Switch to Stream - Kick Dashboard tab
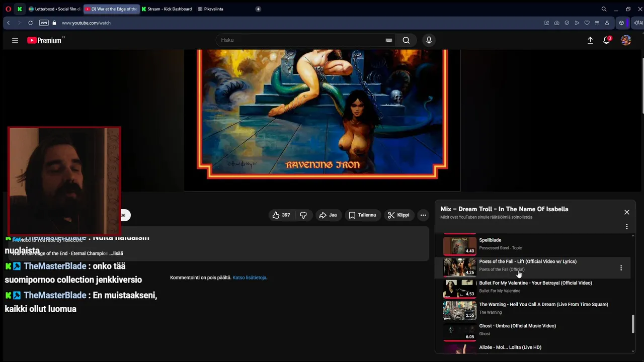 click(x=167, y=9)
